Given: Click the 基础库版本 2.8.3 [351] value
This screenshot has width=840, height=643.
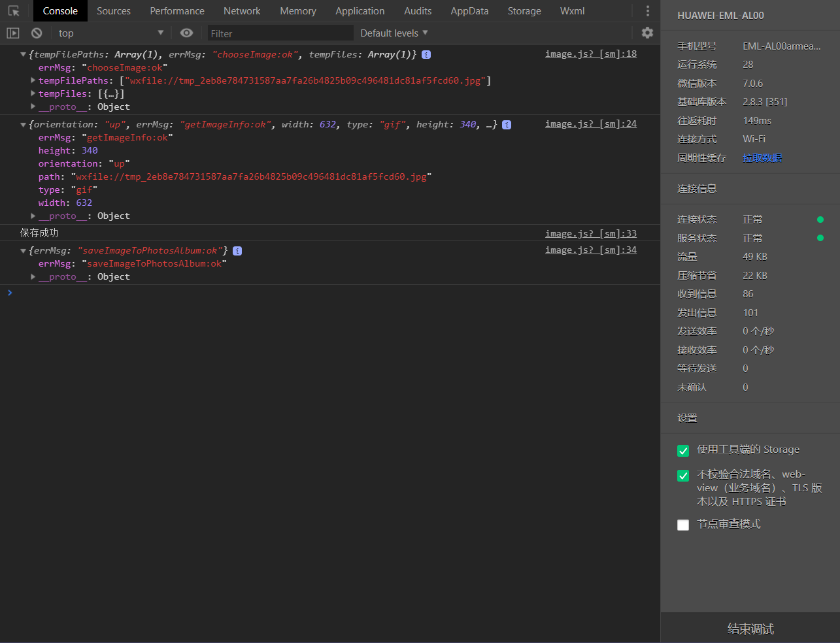Looking at the screenshot, I should pyautogui.click(x=765, y=102).
